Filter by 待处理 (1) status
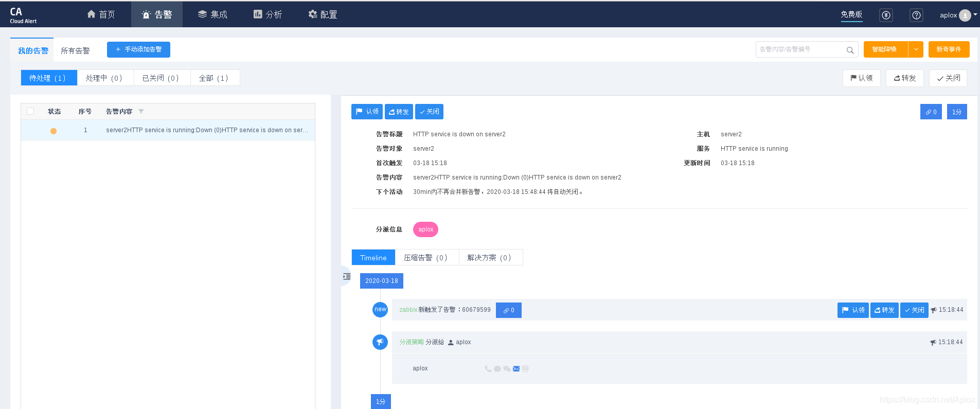Image resolution: width=980 pixels, height=409 pixels. [x=49, y=78]
